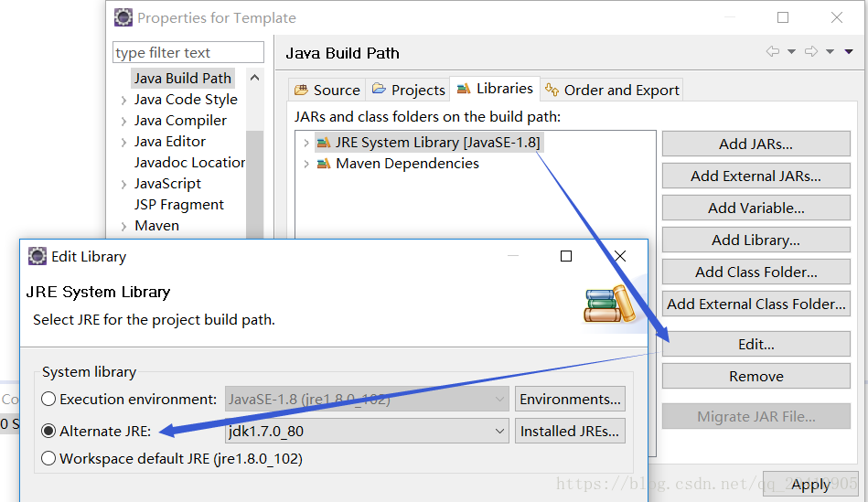Image resolution: width=868 pixels, height=502 pixels.
Task: Click the Source tab folder icon
Action: click(x=301, y=90)
